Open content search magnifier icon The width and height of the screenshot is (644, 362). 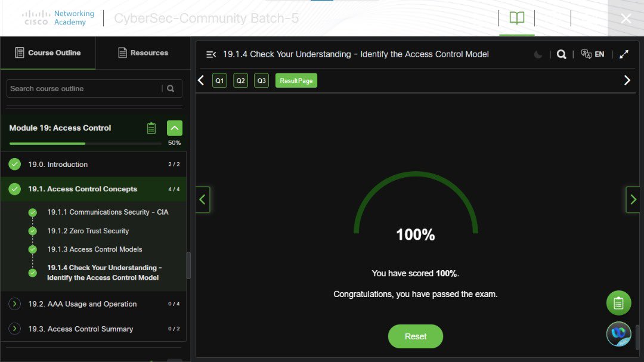click(562, 54)
